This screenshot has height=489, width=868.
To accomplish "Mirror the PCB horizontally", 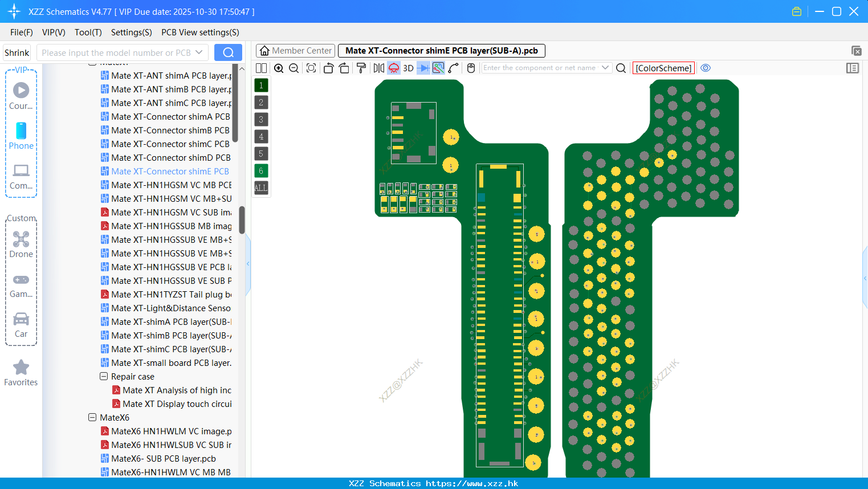I will coord(379,68).
